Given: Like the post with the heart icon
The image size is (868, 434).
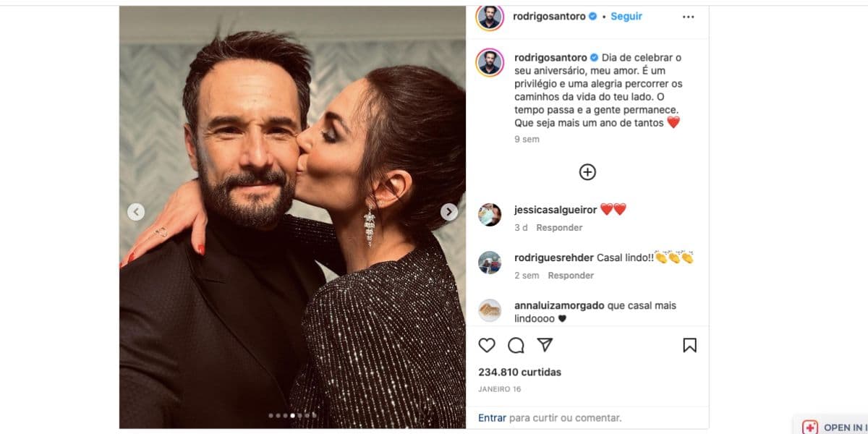Looking at the screenshot, I should click(487, 345).
